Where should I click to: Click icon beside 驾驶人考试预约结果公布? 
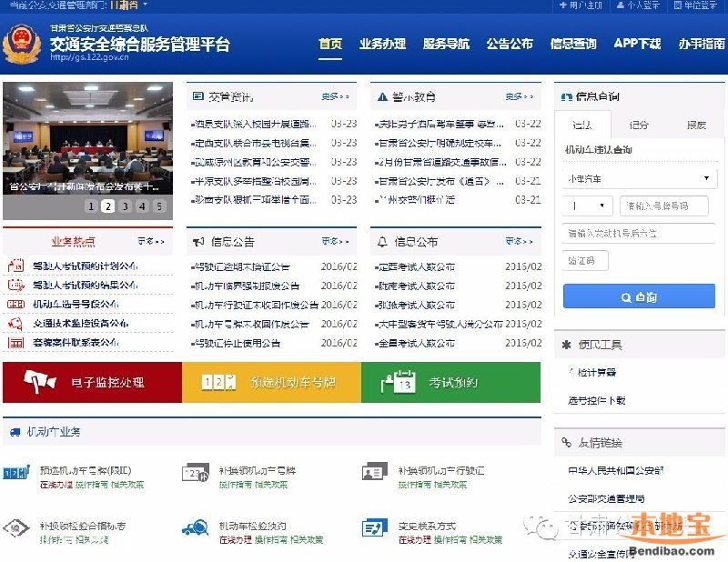(x=15, y=285)
